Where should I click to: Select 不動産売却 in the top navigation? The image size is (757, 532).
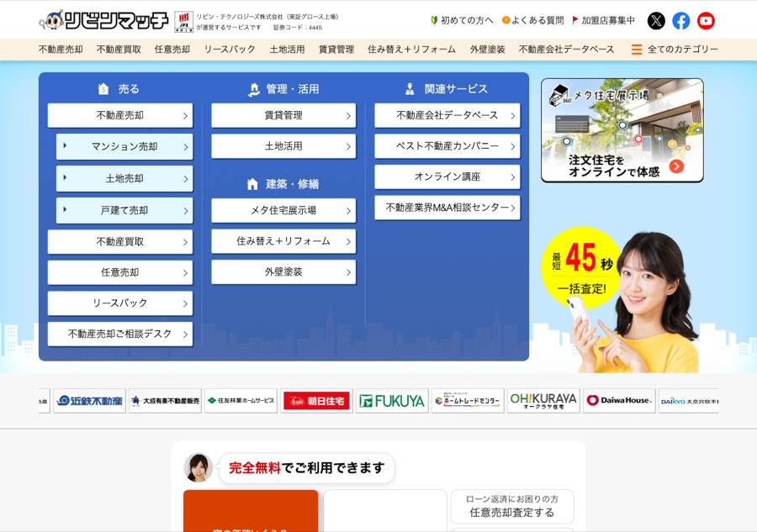point(61,50)
